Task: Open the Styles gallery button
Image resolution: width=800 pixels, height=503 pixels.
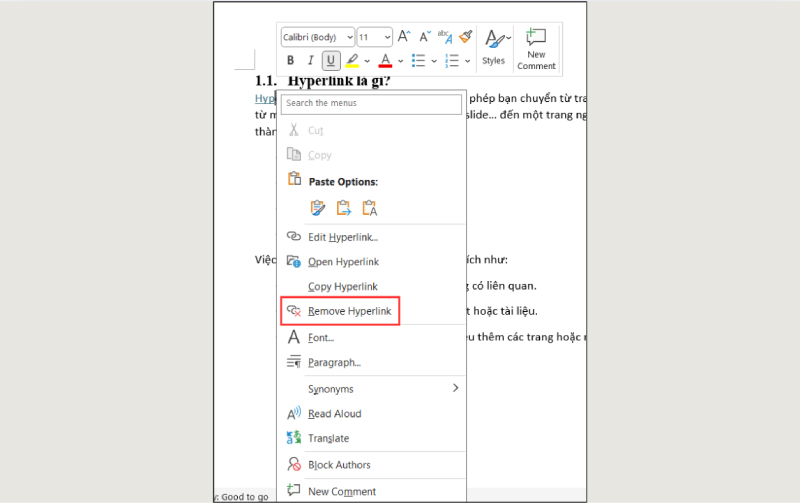Action: click(494, 47)
